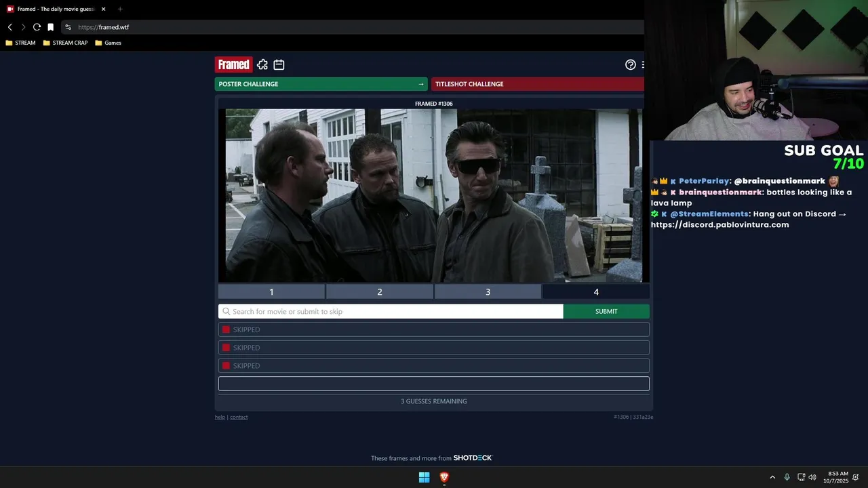Viewport: 868px width, 488px height.
Task: Click the movie frame image
Action: point(434,195)
